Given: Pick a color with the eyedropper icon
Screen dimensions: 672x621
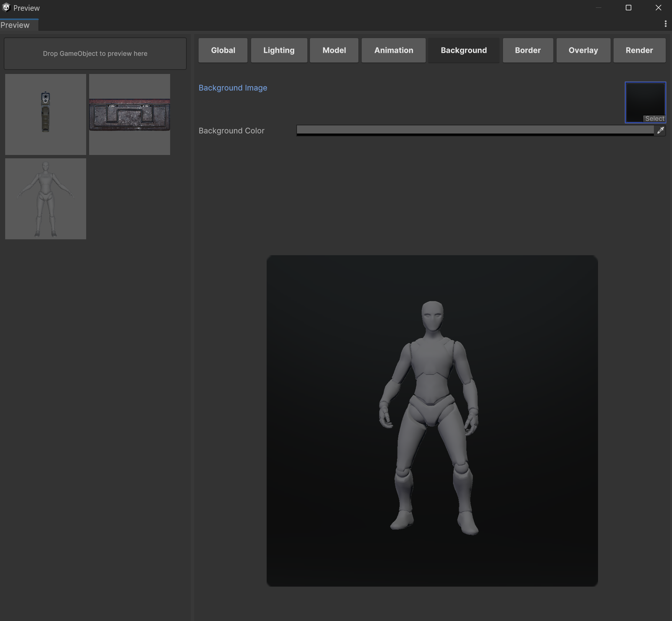Looking at the screenshot, I should click(x=660, y=131).
